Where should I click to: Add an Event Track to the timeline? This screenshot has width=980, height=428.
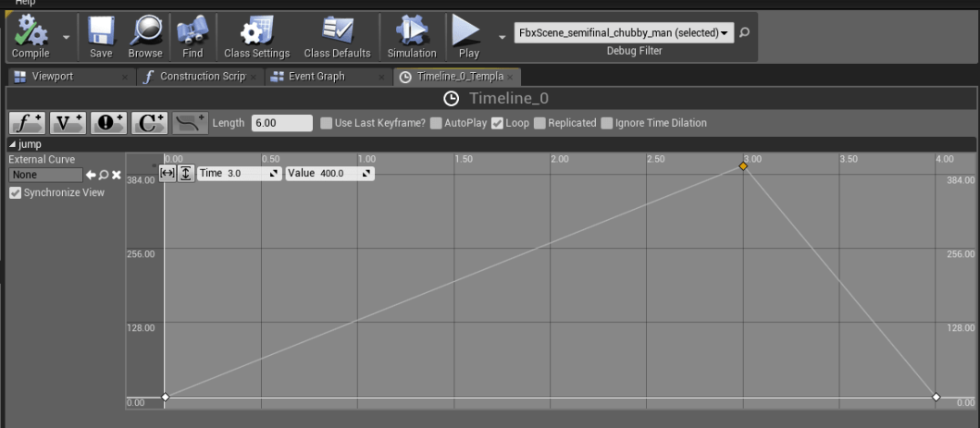click(x=108, y=123)
